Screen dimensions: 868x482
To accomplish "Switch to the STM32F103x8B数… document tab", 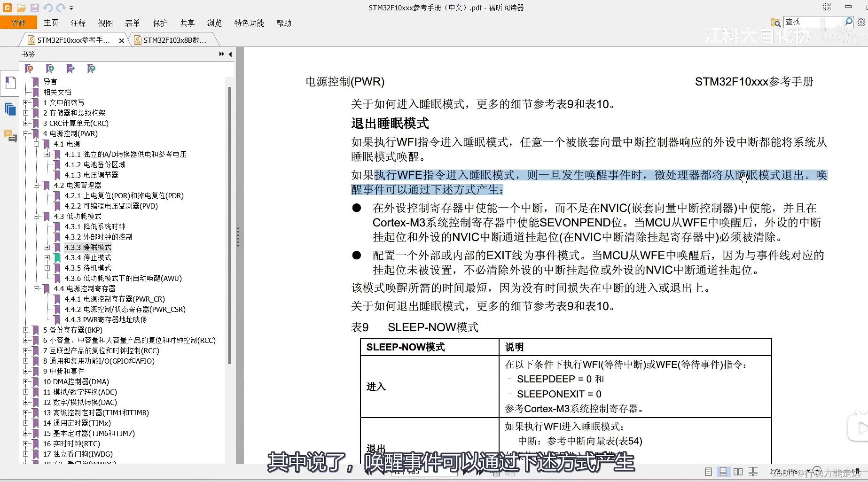I will click(x=174, y=40).
